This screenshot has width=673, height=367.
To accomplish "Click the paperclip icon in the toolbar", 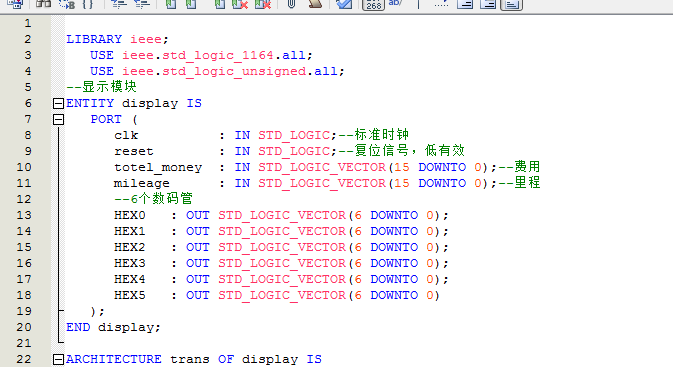I will pyautogui.click(x=291, y=4).
